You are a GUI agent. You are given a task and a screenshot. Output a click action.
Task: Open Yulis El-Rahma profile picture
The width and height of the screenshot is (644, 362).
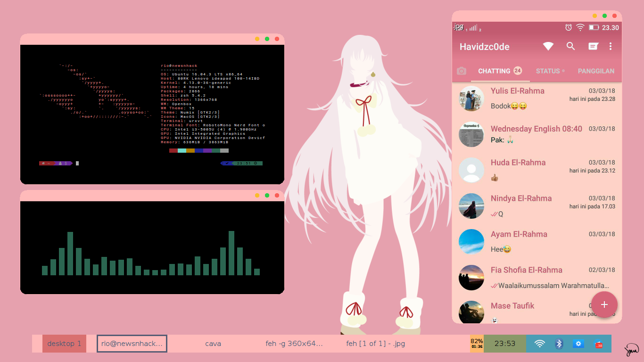tap(471, 99)
